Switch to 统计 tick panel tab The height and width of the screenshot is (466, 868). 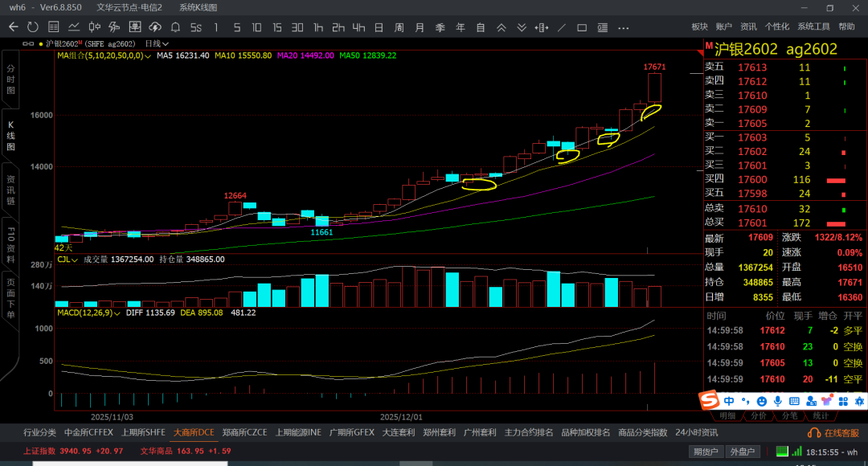click(x=821, y=415)
